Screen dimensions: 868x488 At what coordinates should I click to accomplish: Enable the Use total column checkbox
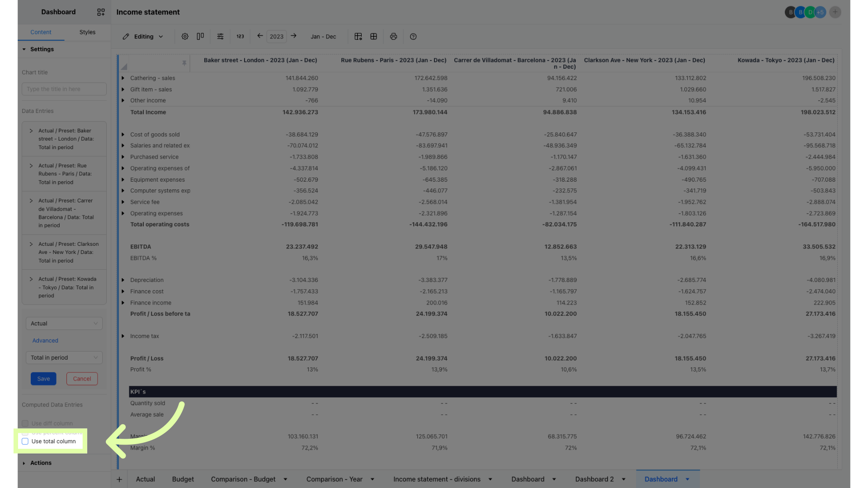(x=25, y=441)
